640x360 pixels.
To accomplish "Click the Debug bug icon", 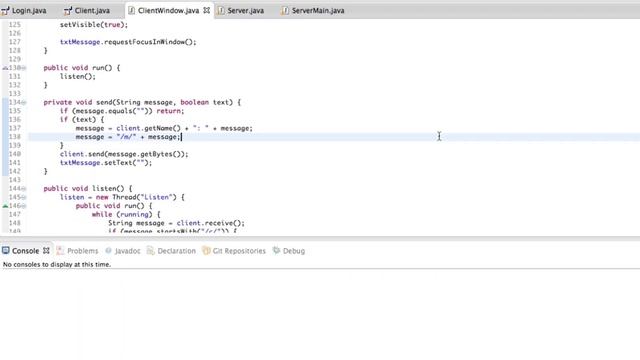I will 276,250.
